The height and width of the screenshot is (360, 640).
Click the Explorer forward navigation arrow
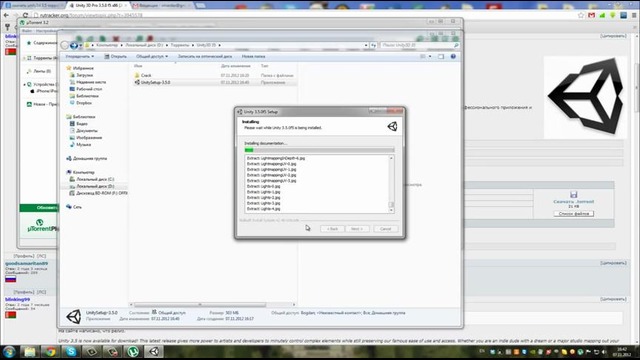tap(74, 45)
